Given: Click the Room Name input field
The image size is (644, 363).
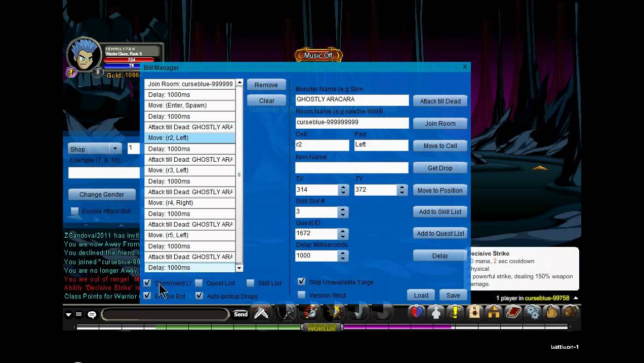Looking at the screenshot, I should point(352,123).
